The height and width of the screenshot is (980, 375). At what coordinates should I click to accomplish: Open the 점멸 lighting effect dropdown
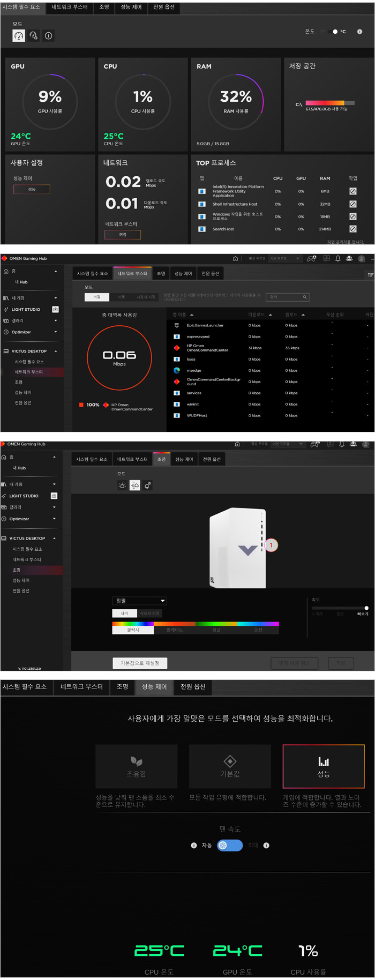click(x=139, y=601)
